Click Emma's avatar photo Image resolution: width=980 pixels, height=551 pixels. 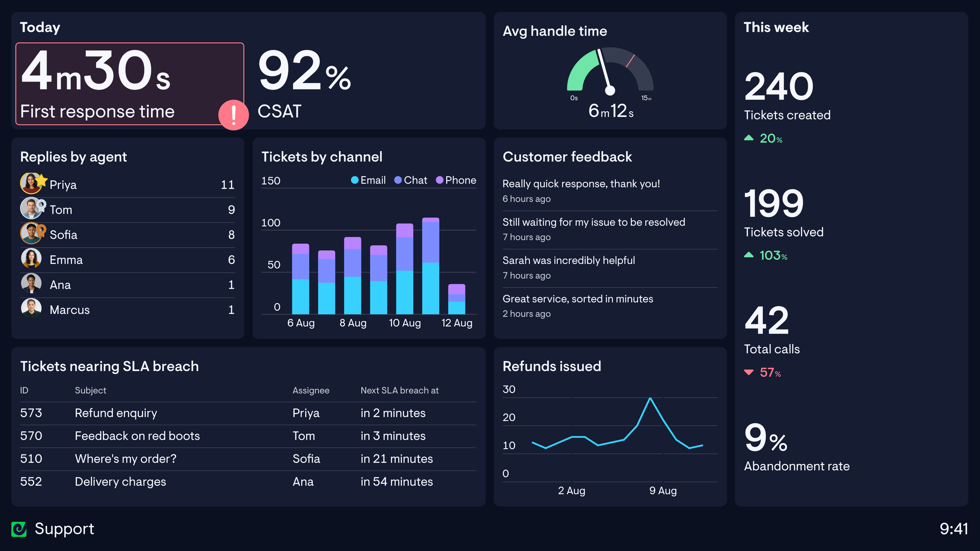pos(31,259)
